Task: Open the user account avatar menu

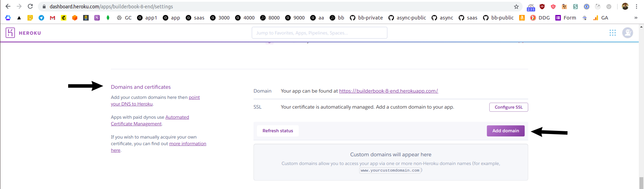Action: coord(628,33)
